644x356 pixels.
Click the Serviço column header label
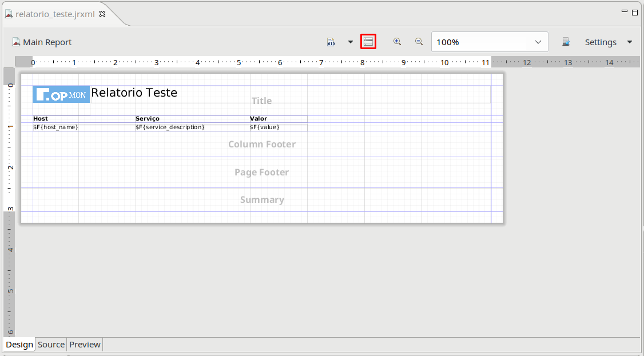(x=148, y=119)
